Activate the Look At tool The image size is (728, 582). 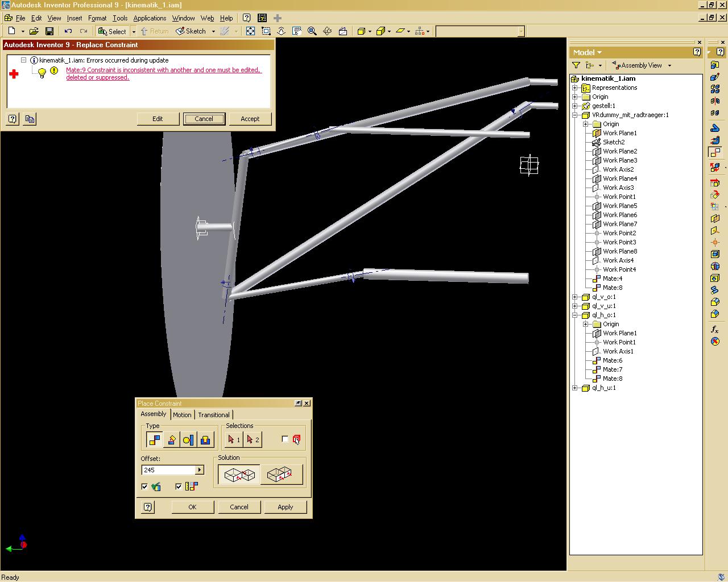343,31
